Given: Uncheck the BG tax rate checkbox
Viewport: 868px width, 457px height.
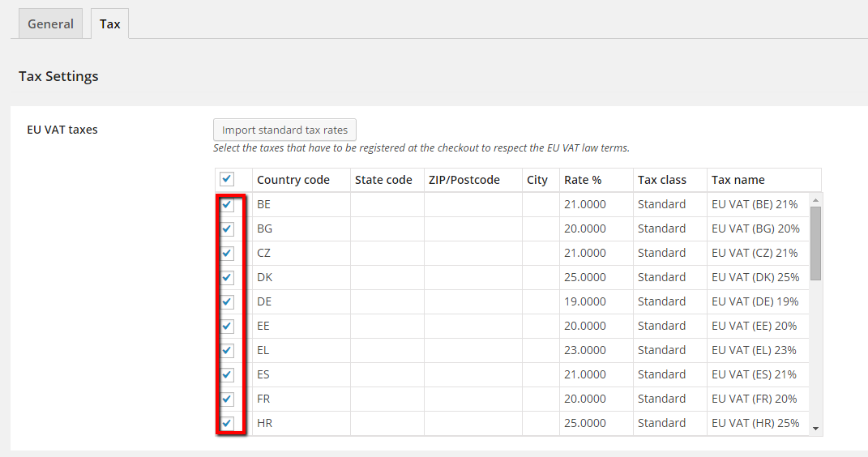Looking at the screenshot, I should coord(227,228).
